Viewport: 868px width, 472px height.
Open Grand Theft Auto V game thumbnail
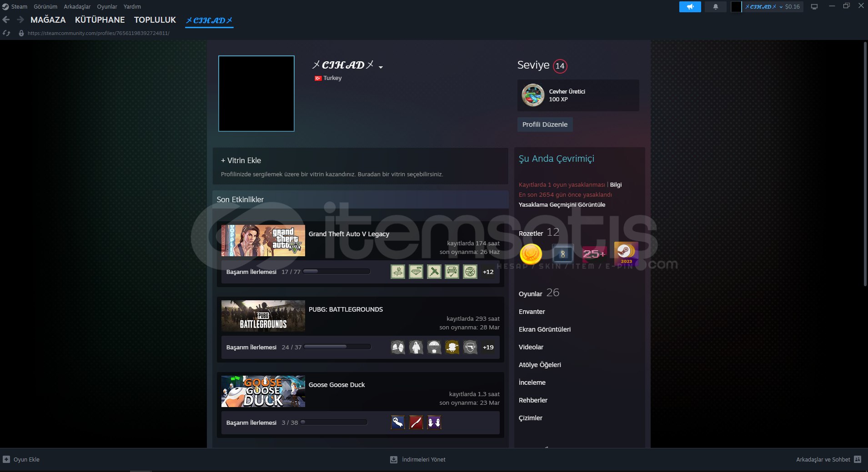[x=263, y=240]
